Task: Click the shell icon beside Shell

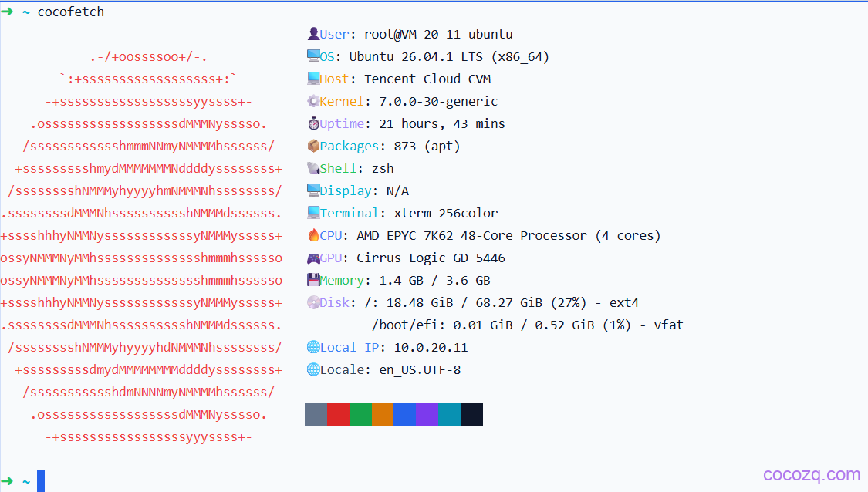Action: point(313,168)
